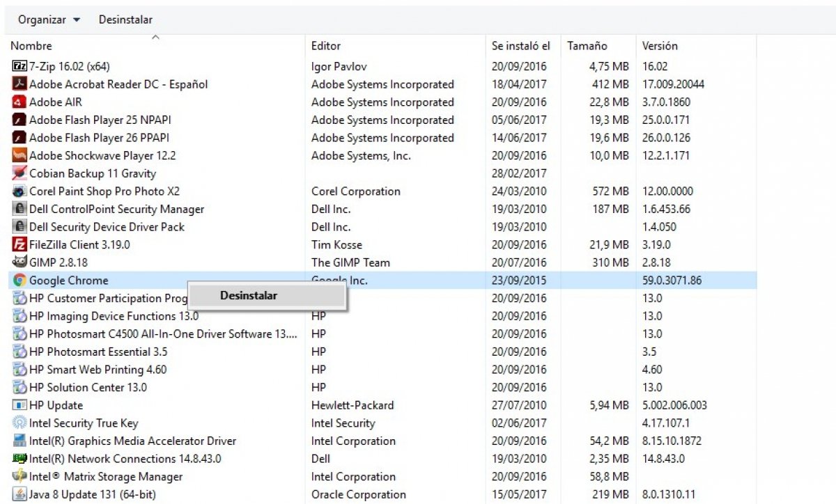The image size is (836, 504).
Task: Click the install date 28/02/2017
Action: [x=519, y=173]
